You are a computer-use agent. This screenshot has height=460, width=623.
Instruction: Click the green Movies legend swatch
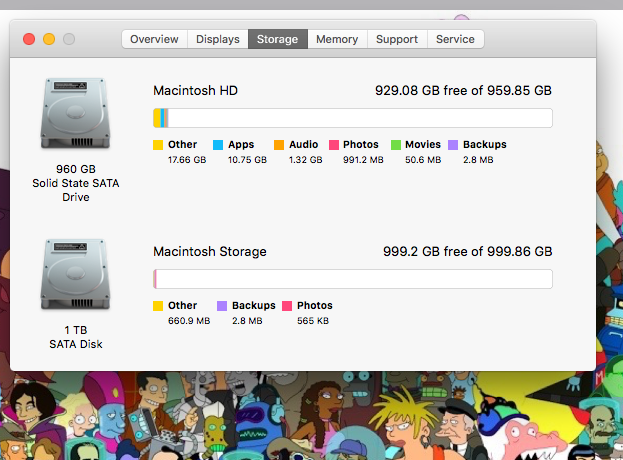pos(396,145)
